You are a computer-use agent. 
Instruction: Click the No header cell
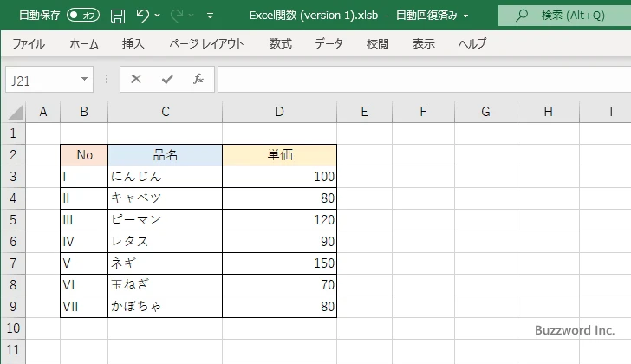[x=84, y=155]
